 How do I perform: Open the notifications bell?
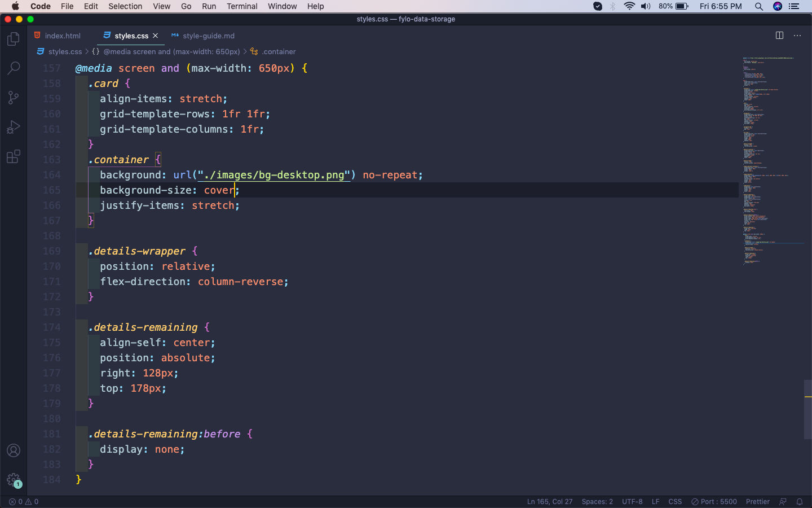click(x=800, y=501)
